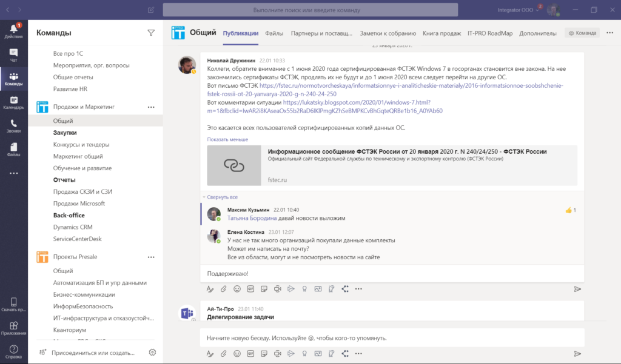Screen dimensions: 621x364
Task: Open the manage teams gear icon
Action: click(152, 352)
